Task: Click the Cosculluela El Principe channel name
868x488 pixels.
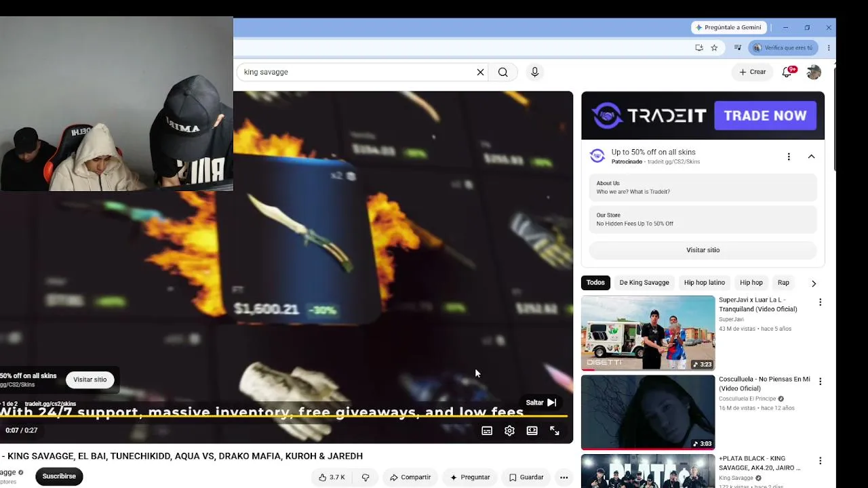Action: point(747,399)
